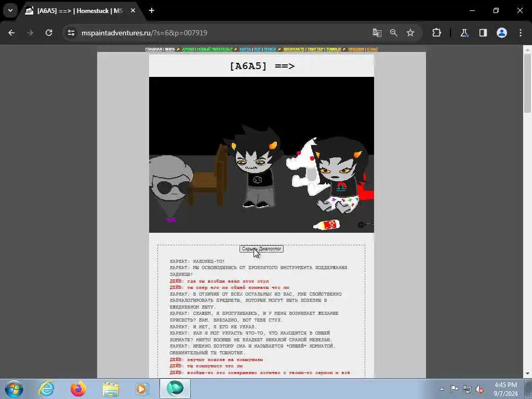Screen dimensions: 532x399
Task: Launch Firefox from taskbar
Action: pos(78,389)
